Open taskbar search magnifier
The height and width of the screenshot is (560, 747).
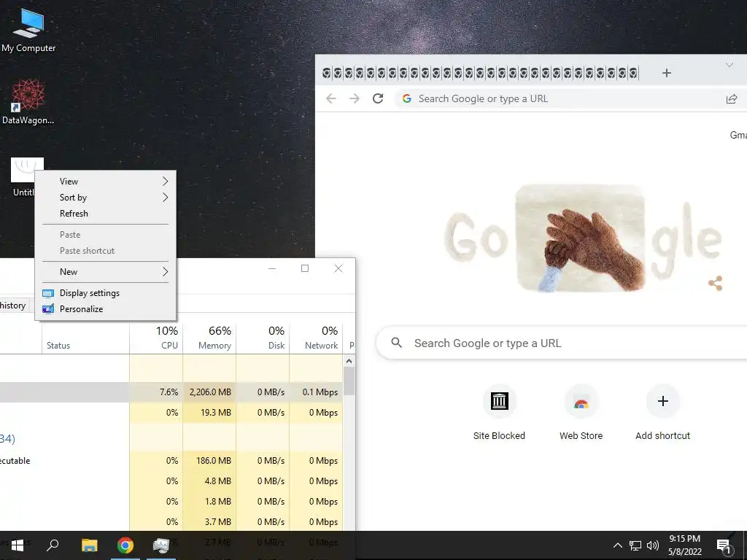pyautogui.click(x=53, y=545)
